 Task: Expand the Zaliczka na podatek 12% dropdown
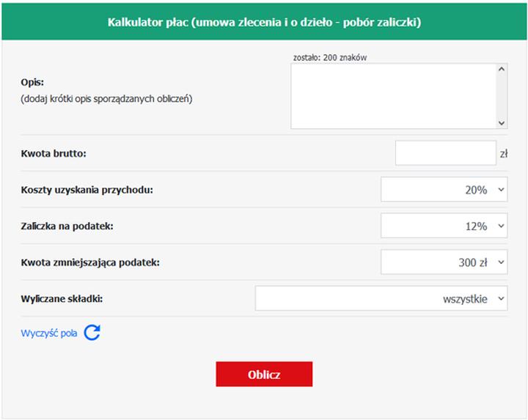[x=444, y=226]
